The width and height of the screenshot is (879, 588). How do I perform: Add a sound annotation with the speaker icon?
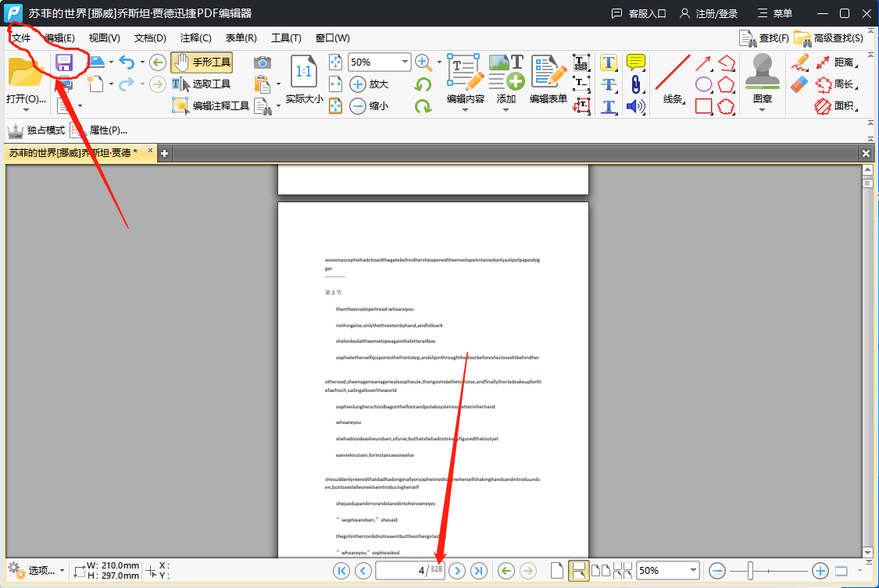point(636,106)
